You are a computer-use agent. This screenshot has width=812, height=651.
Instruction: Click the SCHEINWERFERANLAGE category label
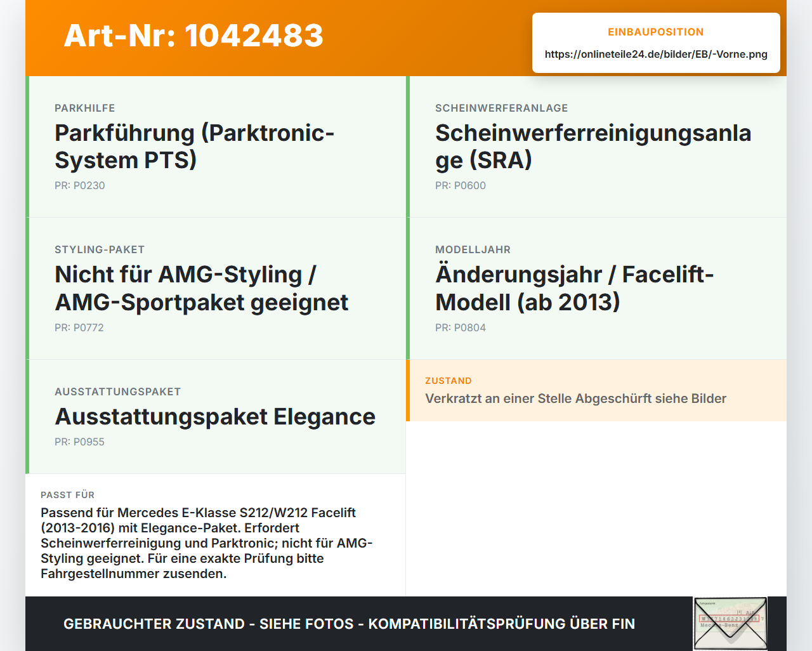tap(502, 109)
